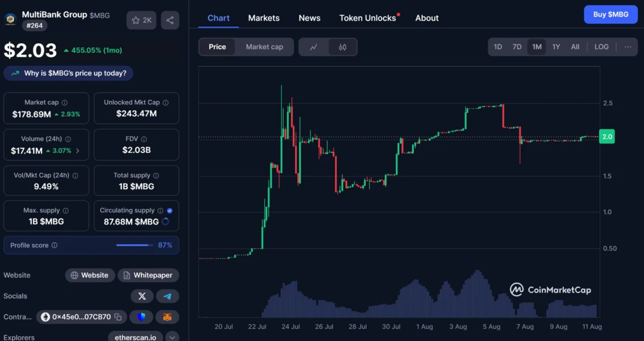Open MultiBank Group's X profile

[142, 296]
